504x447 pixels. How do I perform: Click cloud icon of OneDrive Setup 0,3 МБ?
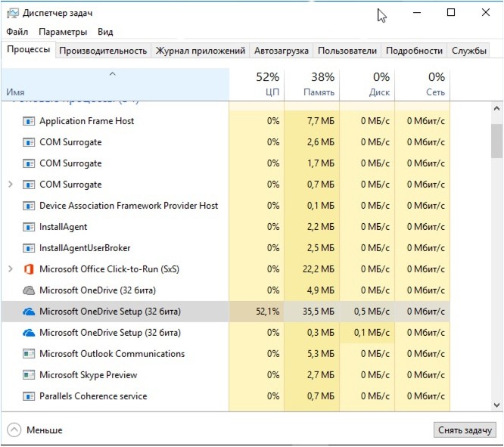29,333
